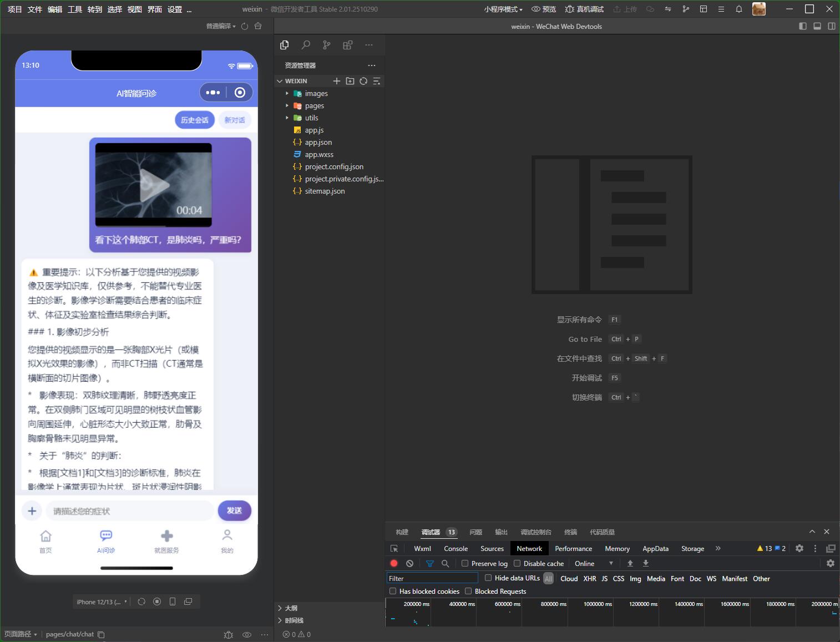The image size is (840, 642).
Task: Collapse the WEIXIN project root
Action: (280, 81)
